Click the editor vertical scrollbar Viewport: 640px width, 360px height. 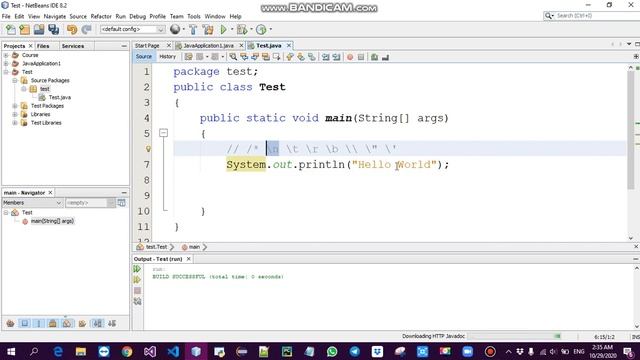[x=631, y=131]
